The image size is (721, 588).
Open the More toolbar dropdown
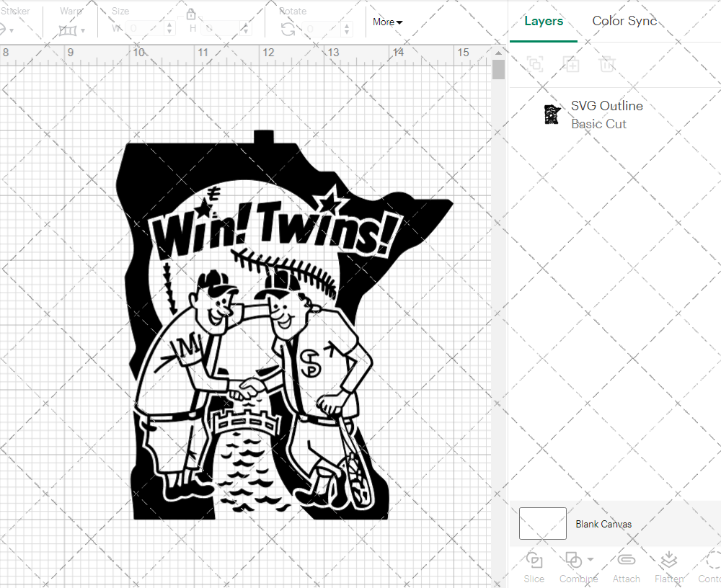[387, 22]
